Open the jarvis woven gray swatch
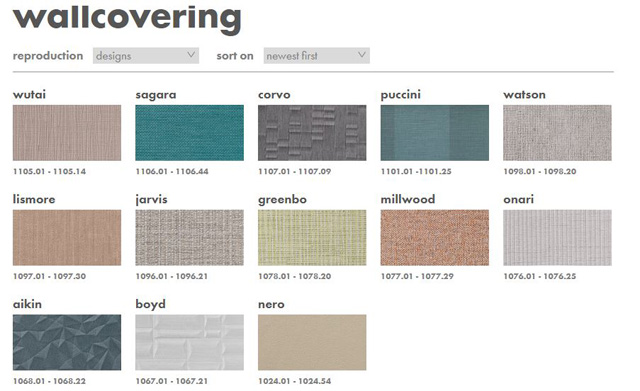Screen dimensions: 640x391 (189, 238)
